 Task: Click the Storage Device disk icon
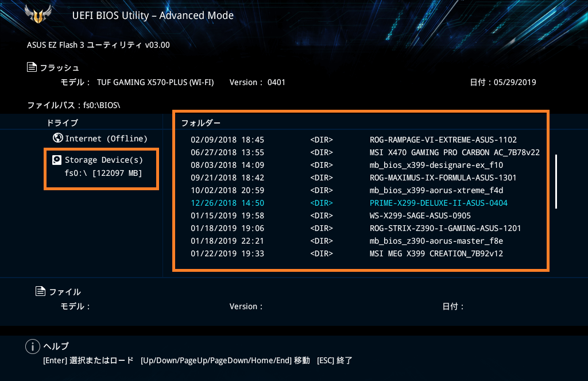pyautogui.click(x=57, y=160)
